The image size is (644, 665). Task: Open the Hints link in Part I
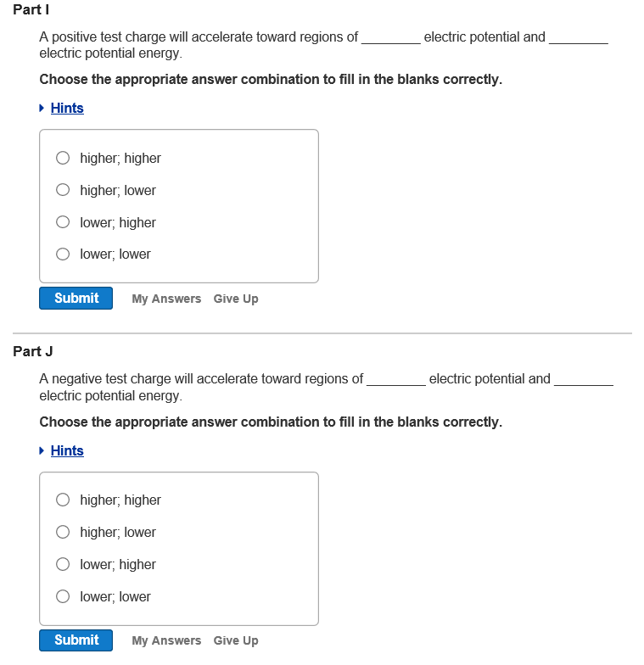[67, 108]
